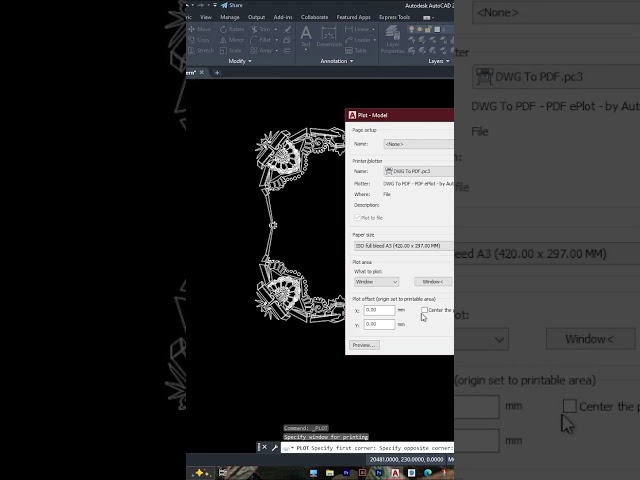Open the Add-ins ribbon tab
640x480 pixels.
283,17
